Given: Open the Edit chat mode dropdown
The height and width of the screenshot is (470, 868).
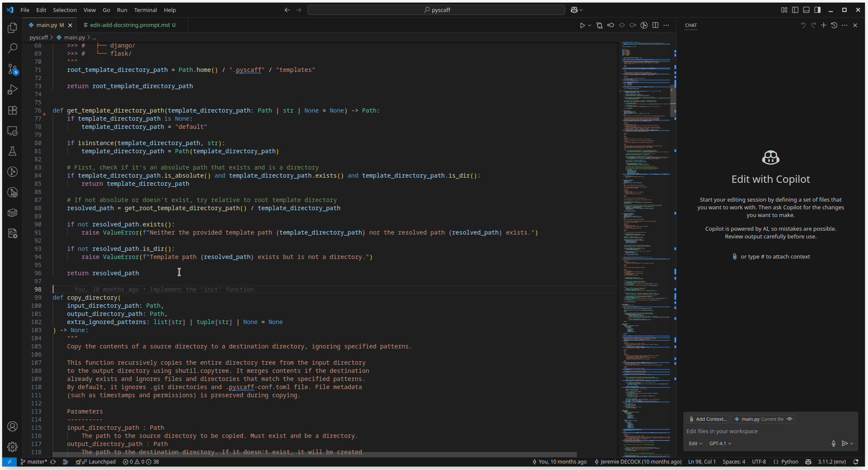Looking at the screenshot, I should 695,443.
